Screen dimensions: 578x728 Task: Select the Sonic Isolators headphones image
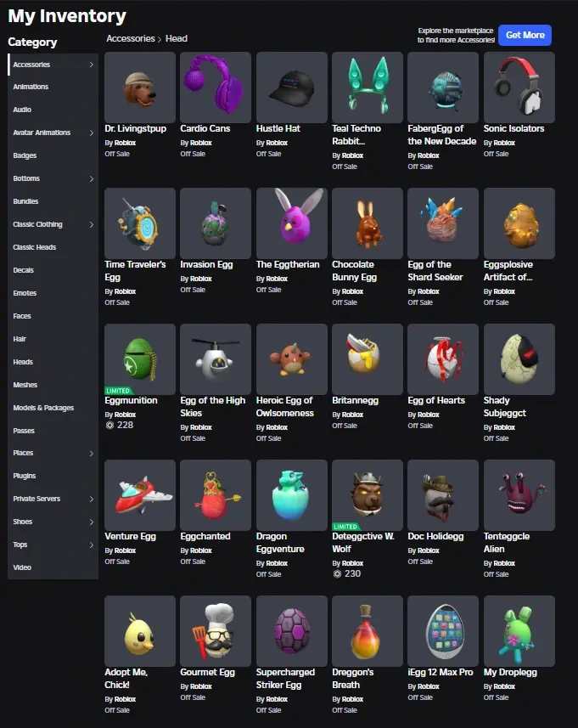[x=519, y=87]
